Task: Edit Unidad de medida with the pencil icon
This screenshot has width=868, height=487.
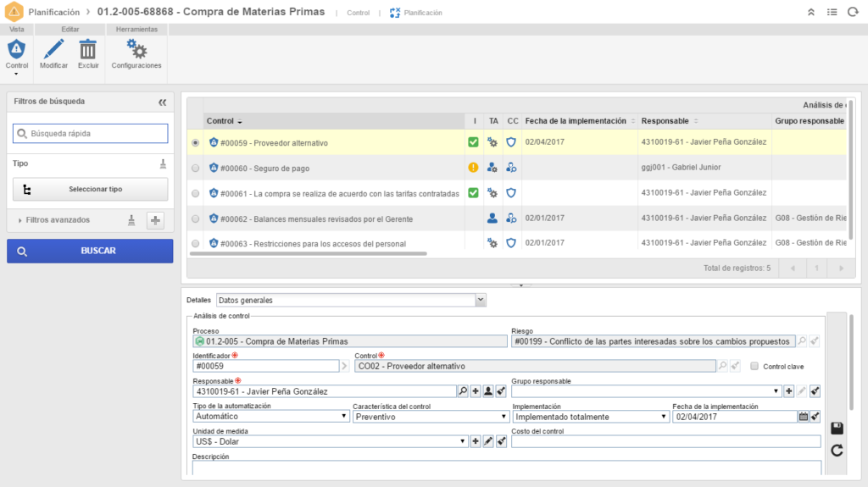Action: coord(488,441)
